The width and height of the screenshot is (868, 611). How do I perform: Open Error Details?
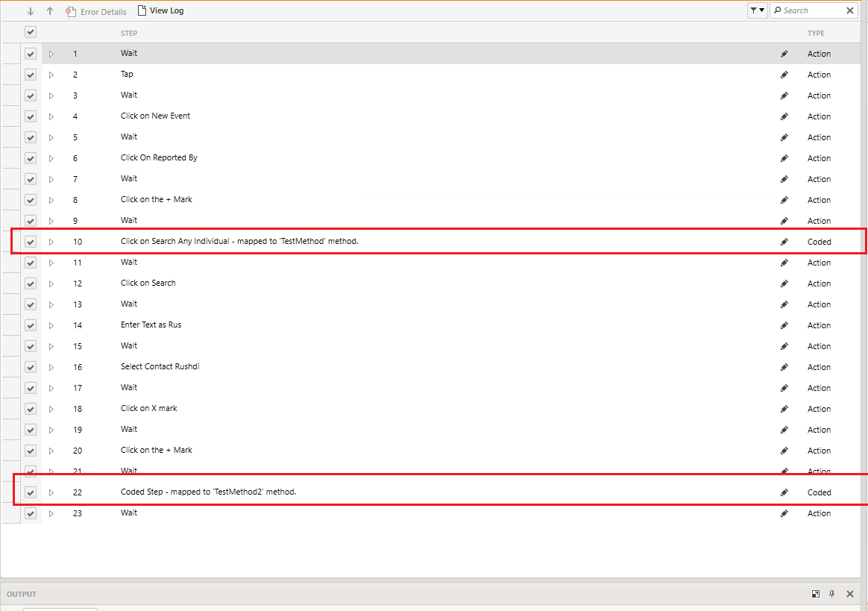[96, 12]
